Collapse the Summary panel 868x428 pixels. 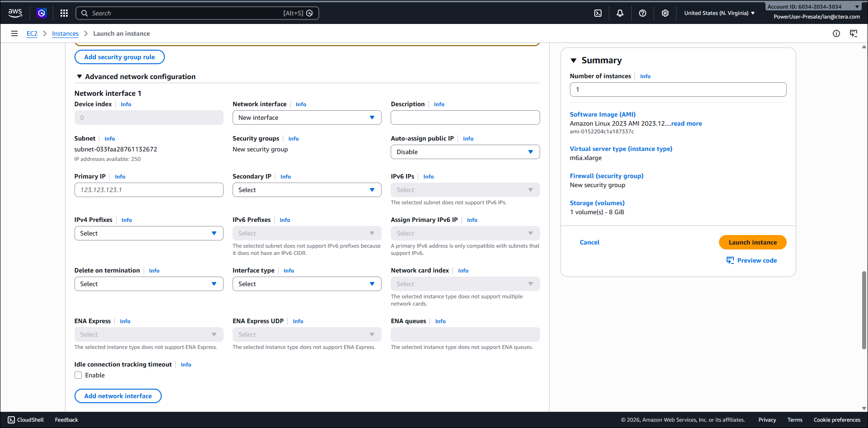574,61
